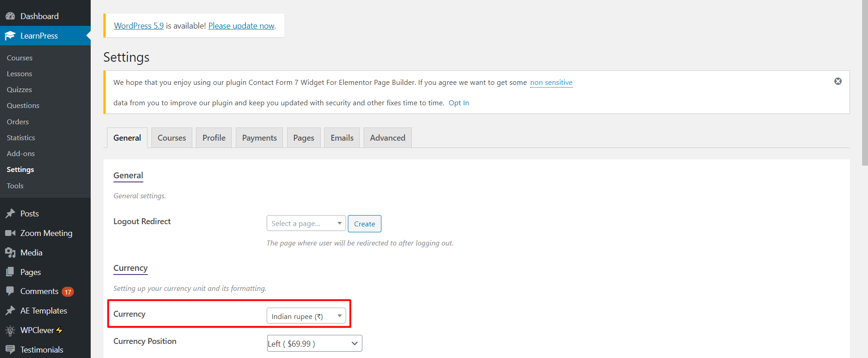Open Statistics under LearnPress

coord(21,138)
